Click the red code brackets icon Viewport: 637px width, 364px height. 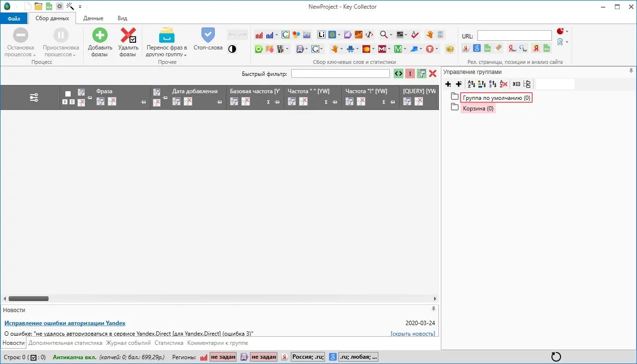(369, 35)
